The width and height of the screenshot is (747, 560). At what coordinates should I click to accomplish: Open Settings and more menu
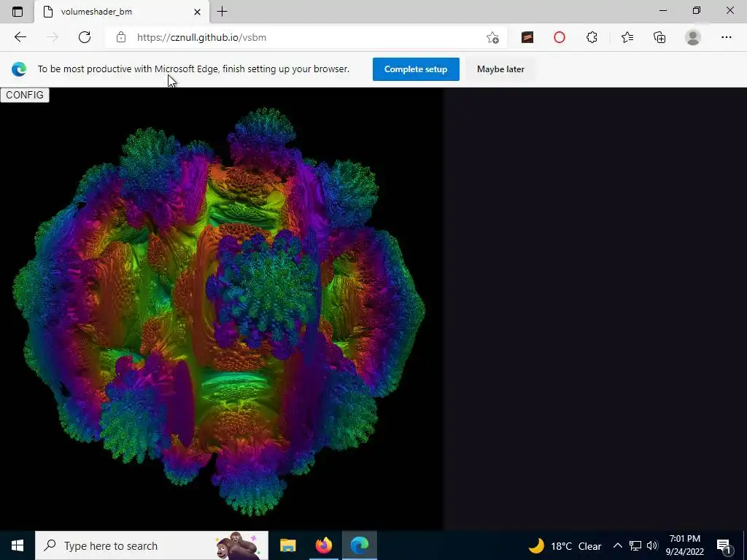point(726,37)
